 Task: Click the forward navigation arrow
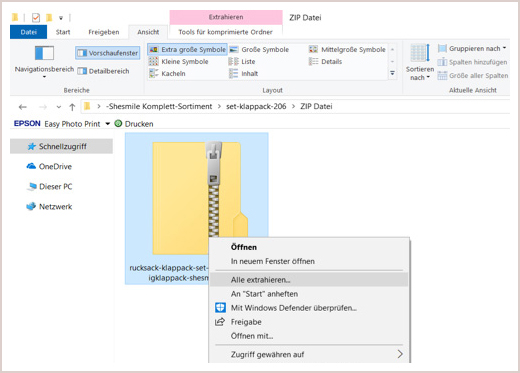click(x=43, y=107)
